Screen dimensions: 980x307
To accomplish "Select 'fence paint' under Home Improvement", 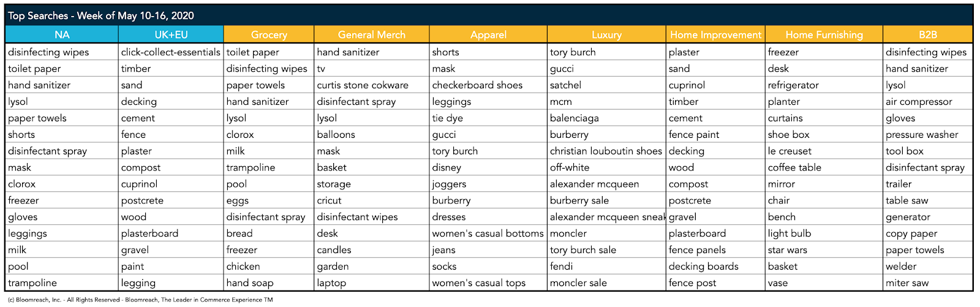I will (694, 134).
